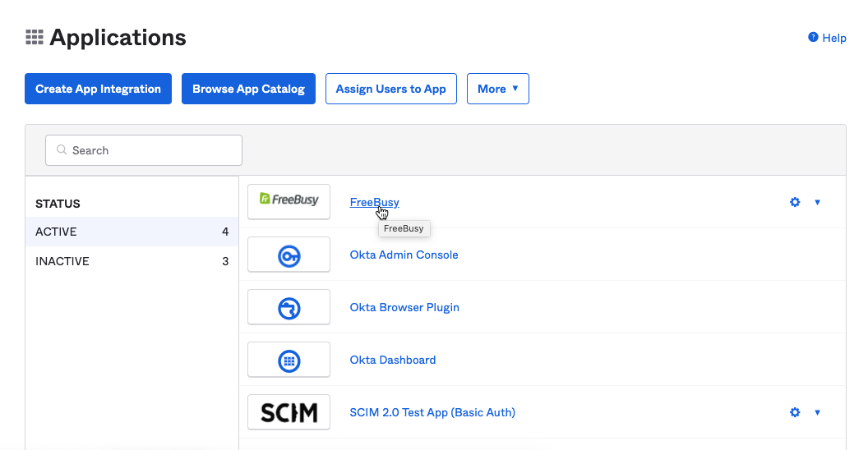The width and height of the screenshot is (868, 450).
Task: Click the Okta Browser Plugin icon
Action: pos(289,308)
